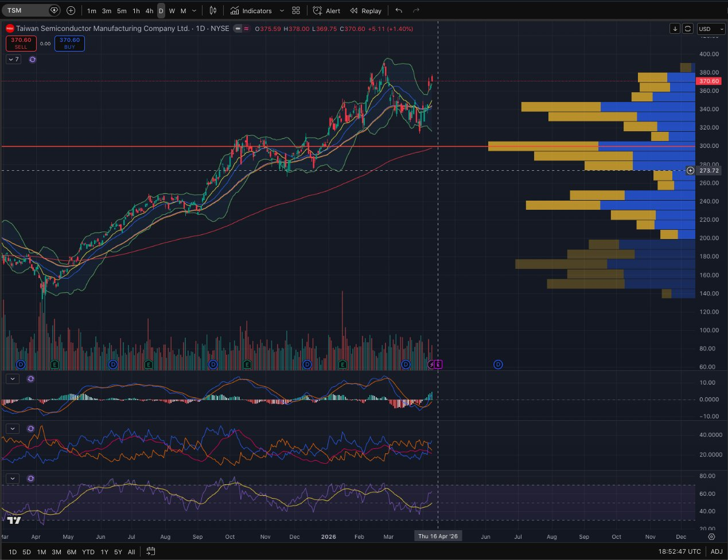Click the DMI pane purple refresh icon
The height and width of the screenshot is (560, 728).
31,429
